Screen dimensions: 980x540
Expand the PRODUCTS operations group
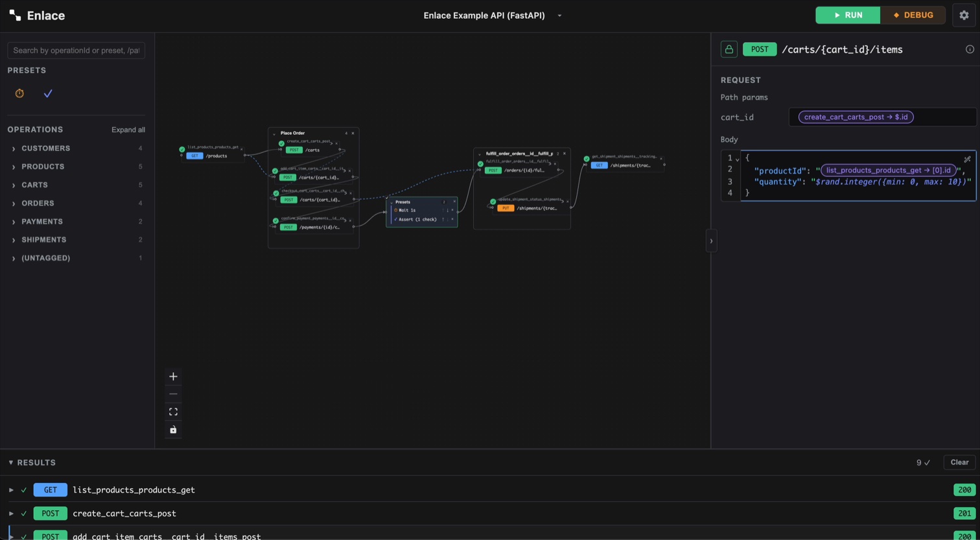(x=76, y=167)
